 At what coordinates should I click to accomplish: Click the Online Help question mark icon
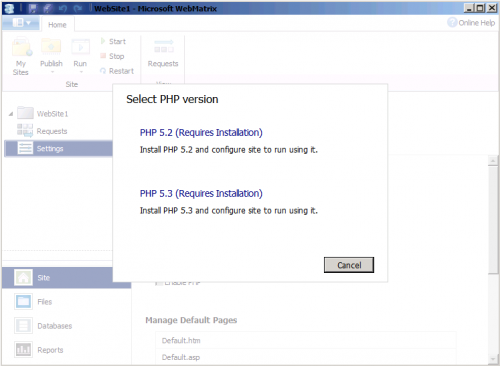coord(452,23)
